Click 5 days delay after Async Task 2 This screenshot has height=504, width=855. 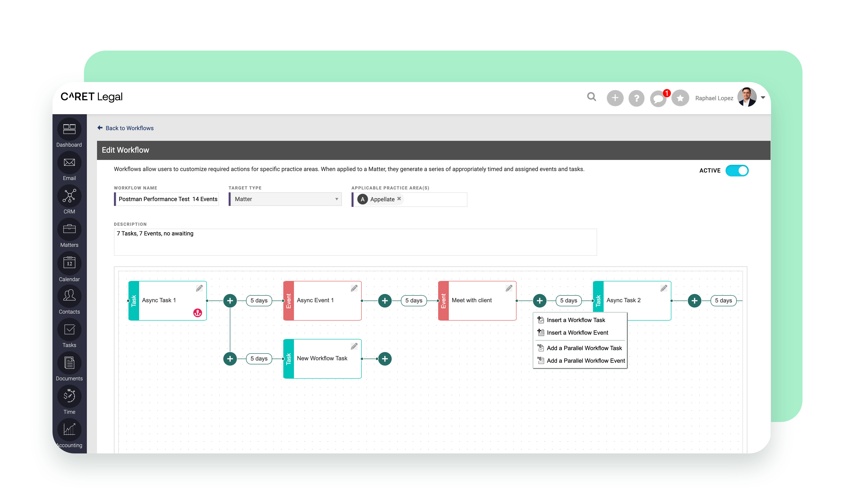[724, 301]
